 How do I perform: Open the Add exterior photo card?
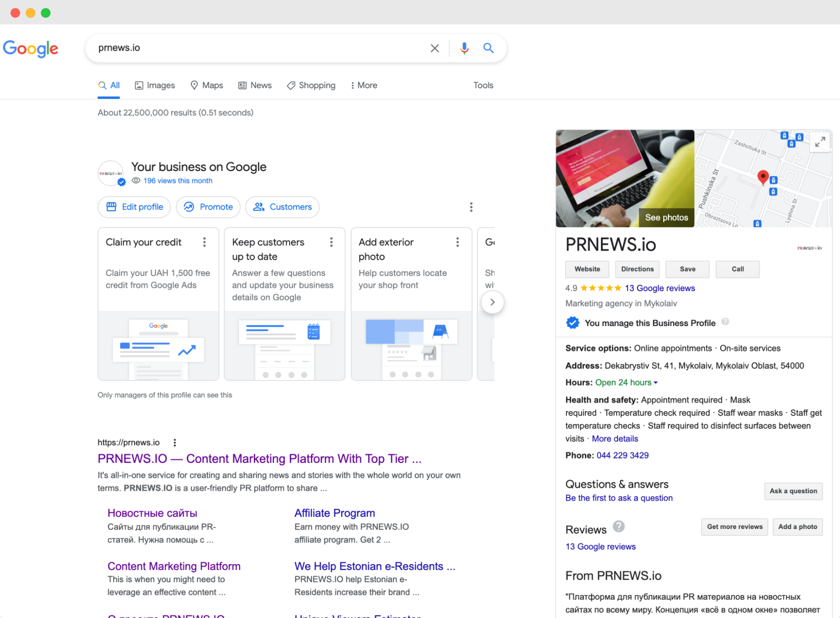pos(411,304)
